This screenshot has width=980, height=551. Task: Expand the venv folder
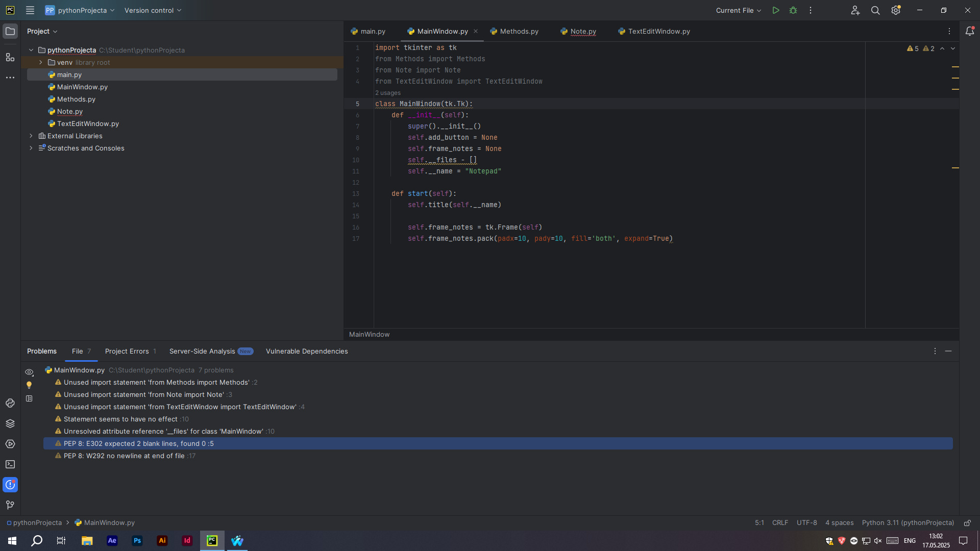(41, 62)
